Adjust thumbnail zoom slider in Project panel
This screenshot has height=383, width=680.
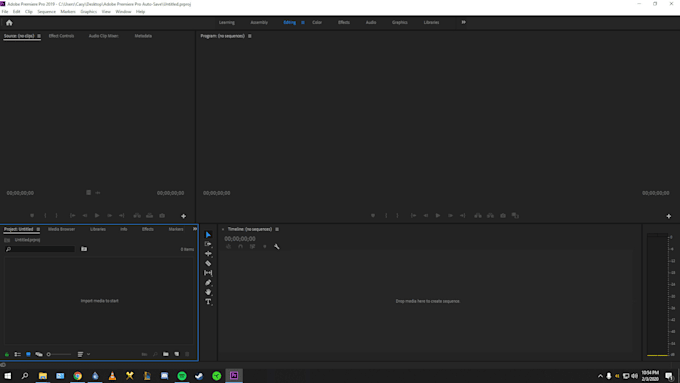coord(59,354)
